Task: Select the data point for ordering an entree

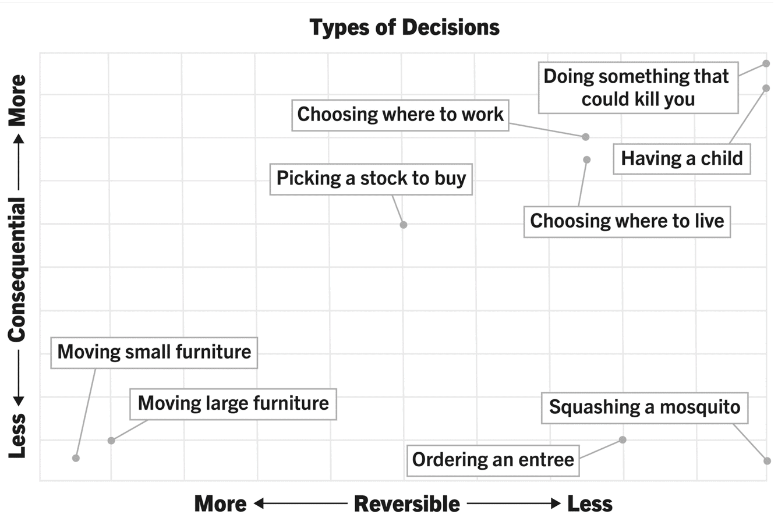Action: 623,439
